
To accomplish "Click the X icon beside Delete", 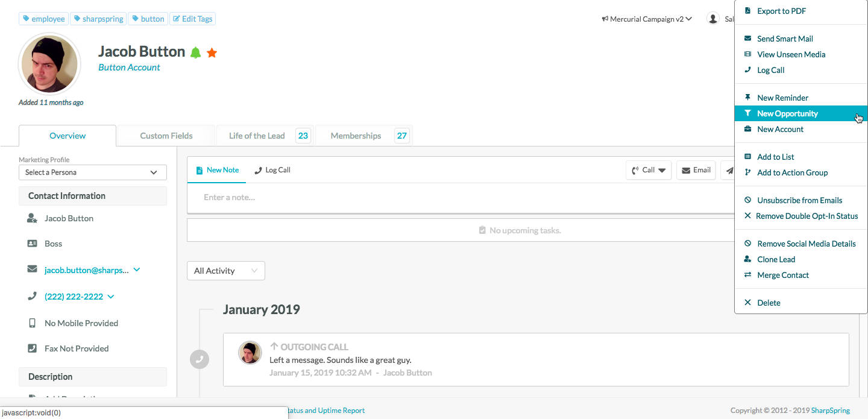I will tap(747, 302).
